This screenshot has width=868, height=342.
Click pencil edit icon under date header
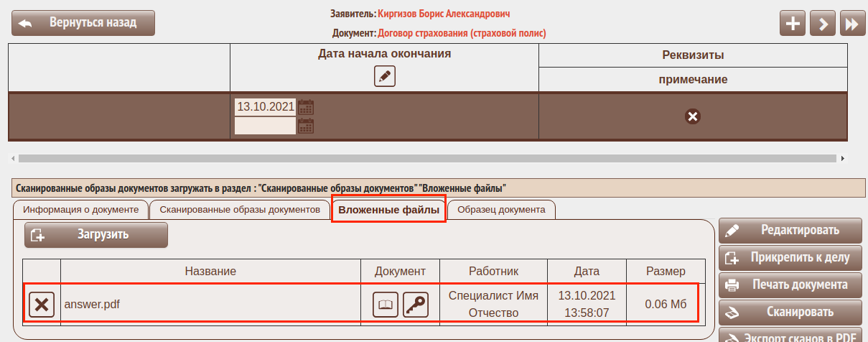tap(385, 76)
